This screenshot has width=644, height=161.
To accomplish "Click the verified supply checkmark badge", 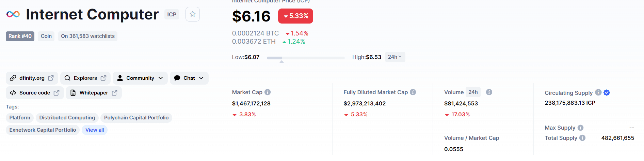I will click(x=607, y=92).
